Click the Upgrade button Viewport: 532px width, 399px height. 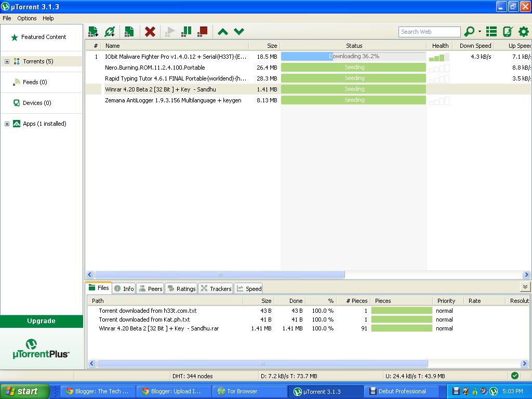42,321
